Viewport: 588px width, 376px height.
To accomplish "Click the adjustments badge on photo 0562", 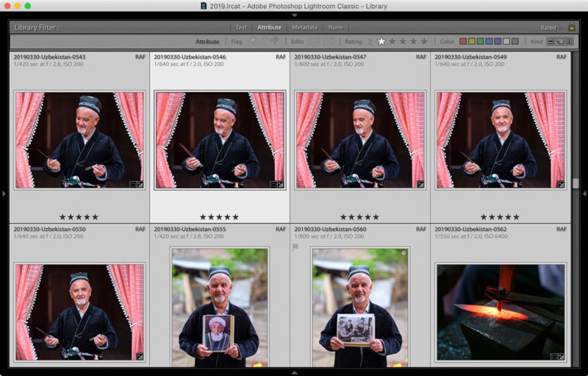I will (562, 357).
